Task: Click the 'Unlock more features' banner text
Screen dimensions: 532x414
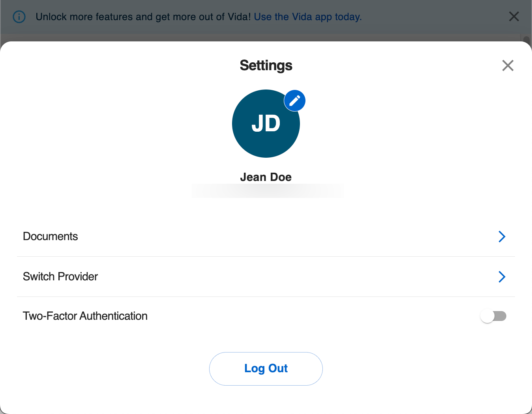Action: point(143,17)
